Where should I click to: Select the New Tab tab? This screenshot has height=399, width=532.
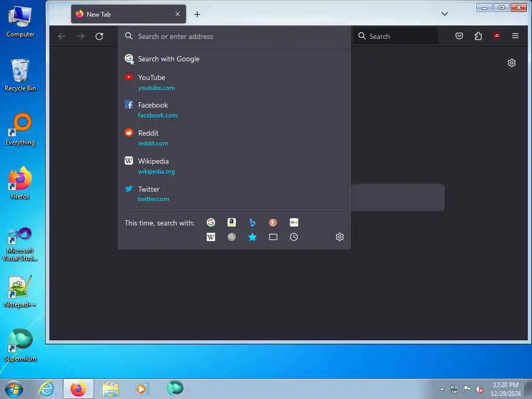click(x=128, y=14)
